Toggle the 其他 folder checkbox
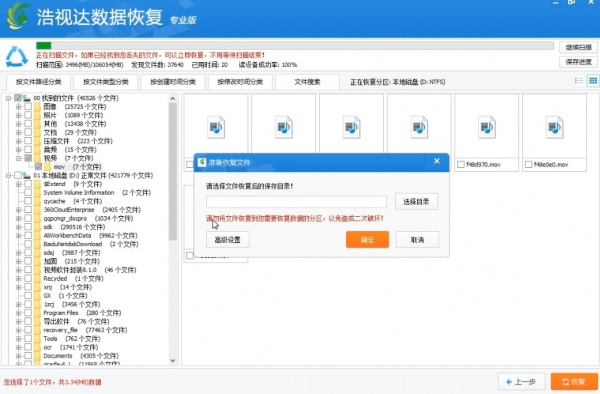The height and width of the screenshot is (394, 600). 28,124
